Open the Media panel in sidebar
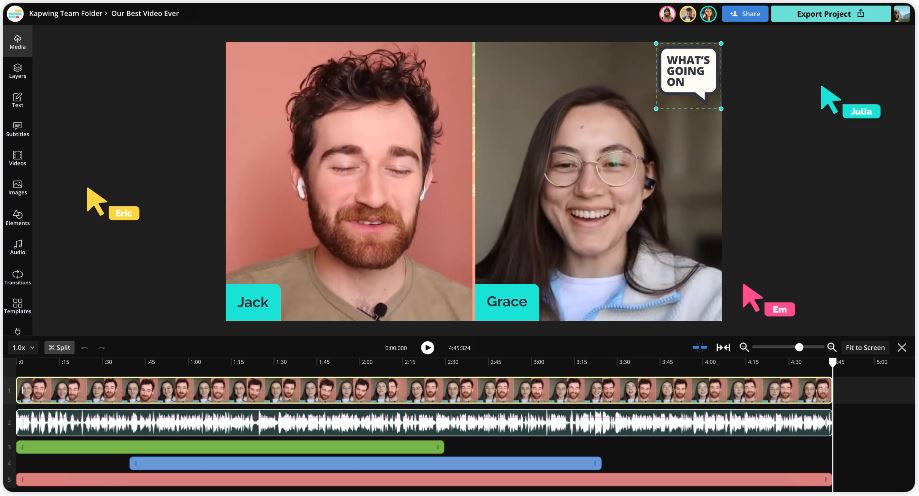 [17, 41]
